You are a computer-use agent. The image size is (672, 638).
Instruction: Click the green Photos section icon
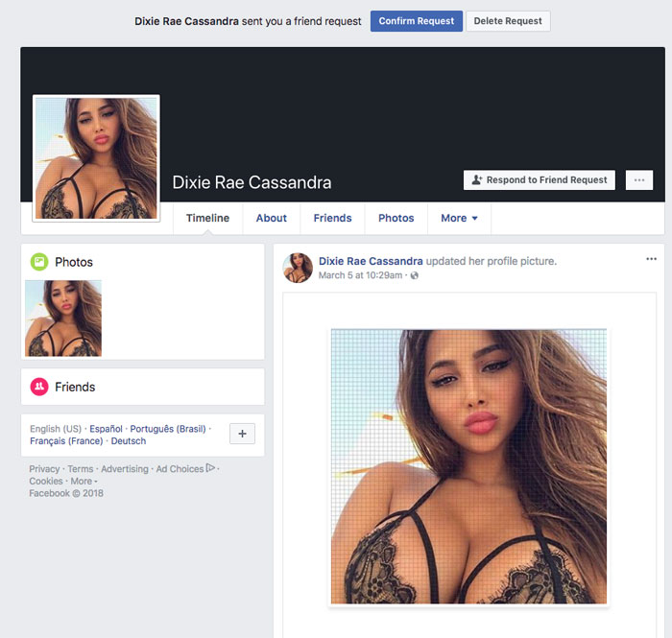(x=39, y=262)
